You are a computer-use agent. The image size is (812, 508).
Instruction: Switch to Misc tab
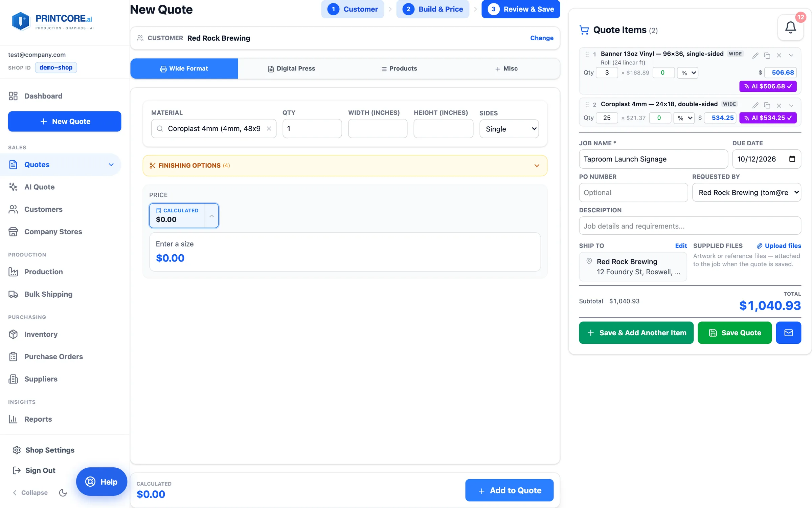tap(506, 68)
